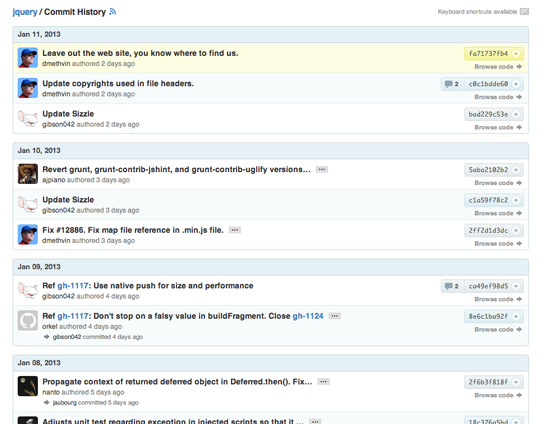Browse code for commit fa71737fb4
The height and width of the screenshot is (424, 550).
coord(498,67)
